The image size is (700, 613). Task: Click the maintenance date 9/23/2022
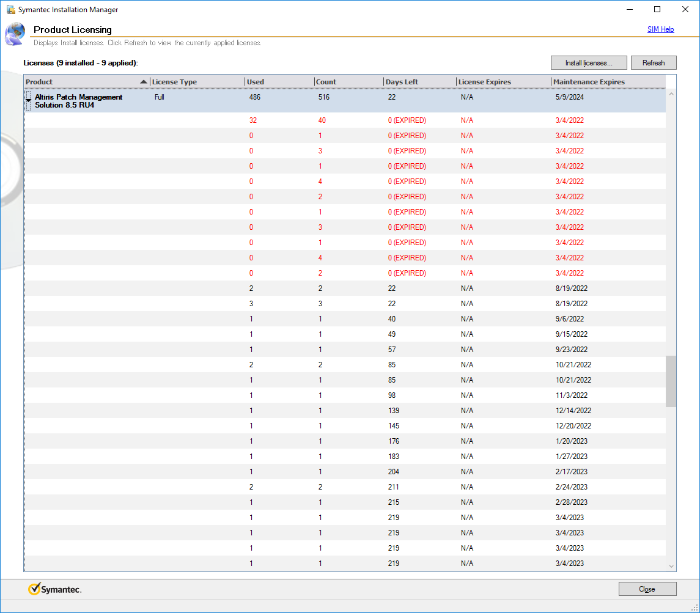click(572, 350)
